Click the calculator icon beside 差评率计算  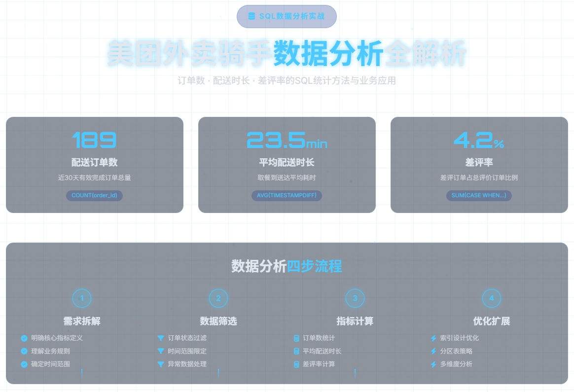click(296, 364)
